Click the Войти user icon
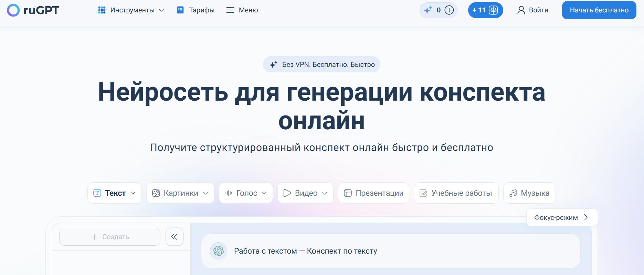The height and width of the screenshot is (275, 644). coord(521,10)
